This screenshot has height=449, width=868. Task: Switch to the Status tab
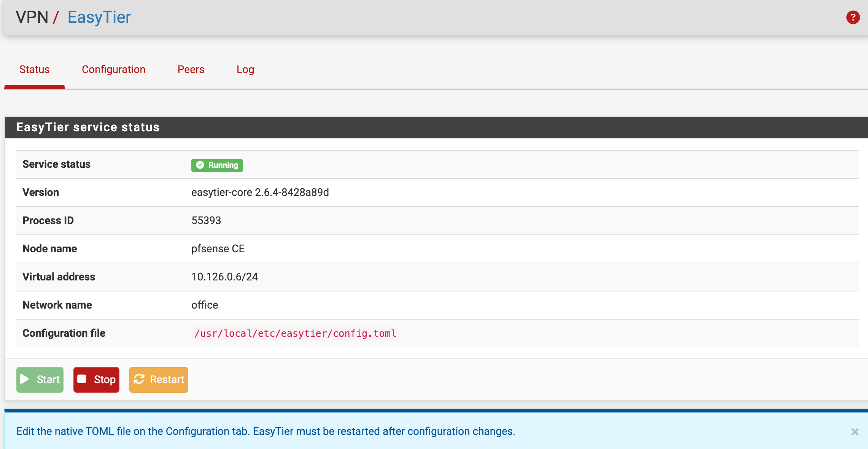pyautogui.click(x=34, y=69)
